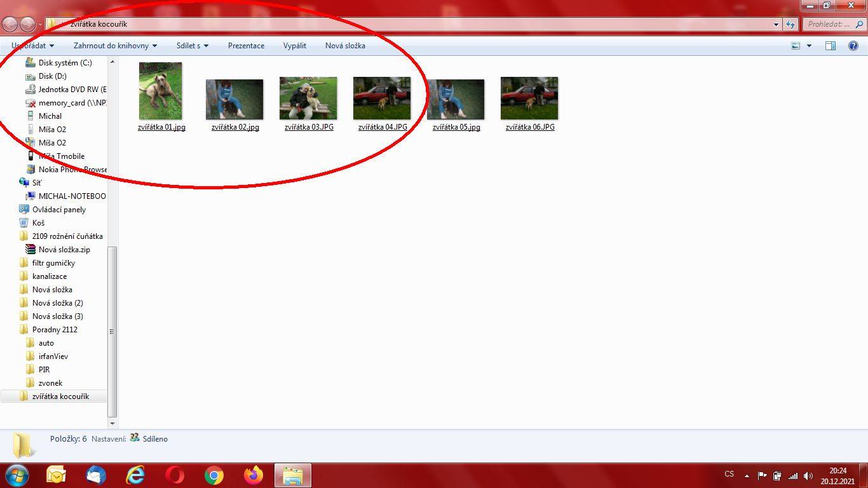This screenshot has width=868, height=488.
Task: Open Internet Explorer from taskbar
Action: [x=135, y=475]
